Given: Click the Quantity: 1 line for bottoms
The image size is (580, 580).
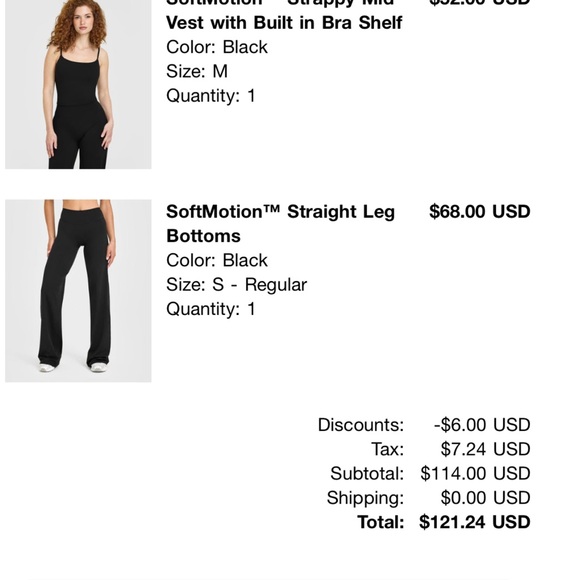Looking at the screenshot, I should (211, 309).
